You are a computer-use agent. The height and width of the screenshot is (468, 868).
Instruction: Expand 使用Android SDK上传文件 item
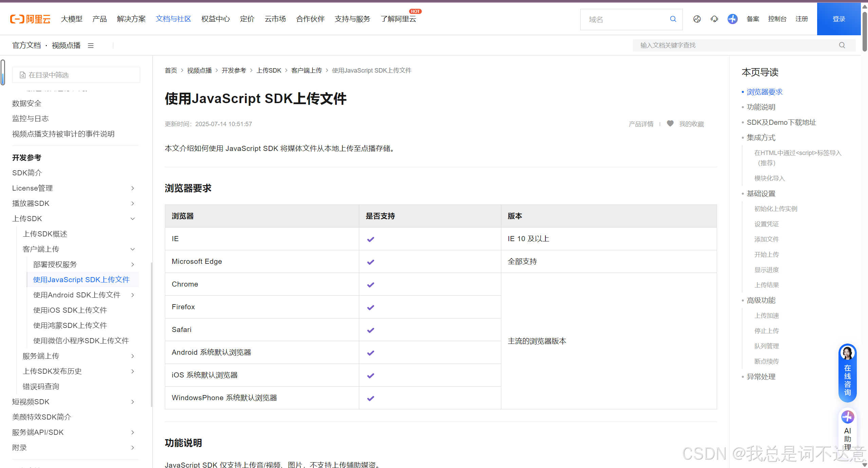coord(133,295)
